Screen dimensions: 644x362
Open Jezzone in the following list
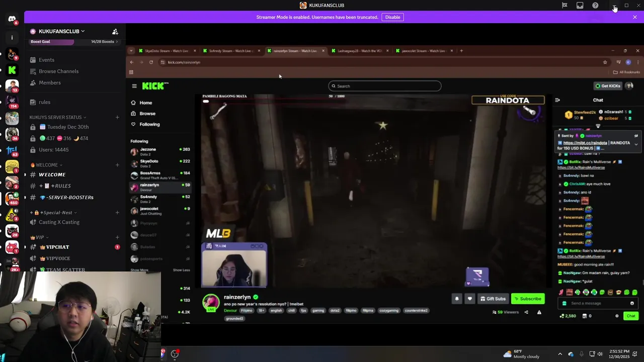[x=160, y=151]
